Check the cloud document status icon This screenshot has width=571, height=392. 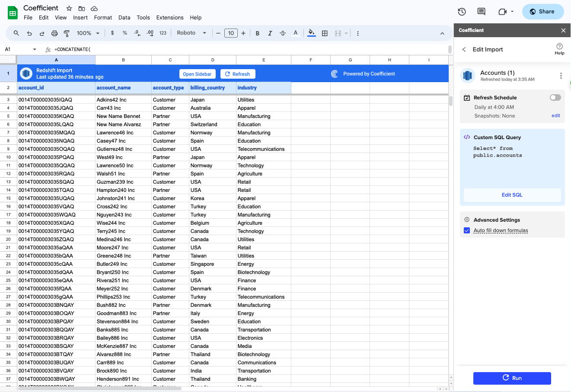94,8
